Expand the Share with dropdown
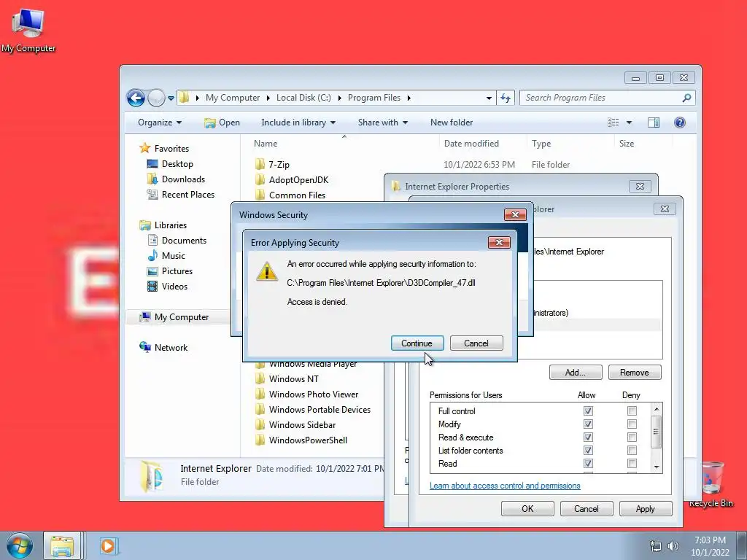 pyautogui.click(x=382, y=122)
